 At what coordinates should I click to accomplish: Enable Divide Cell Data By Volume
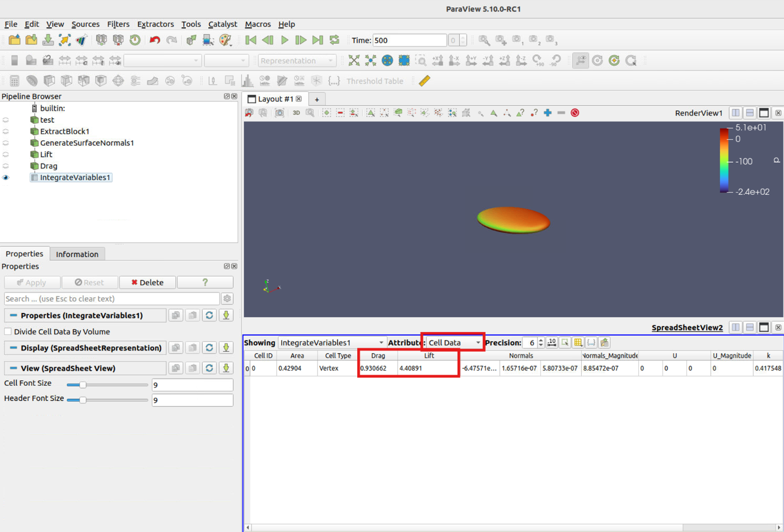[8, 332]
